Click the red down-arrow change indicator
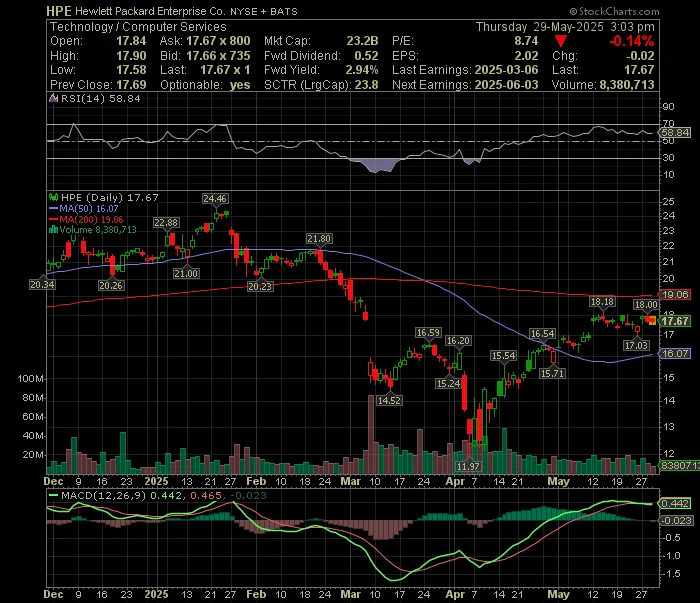This screenshot has width=700, height=603. 561,42
